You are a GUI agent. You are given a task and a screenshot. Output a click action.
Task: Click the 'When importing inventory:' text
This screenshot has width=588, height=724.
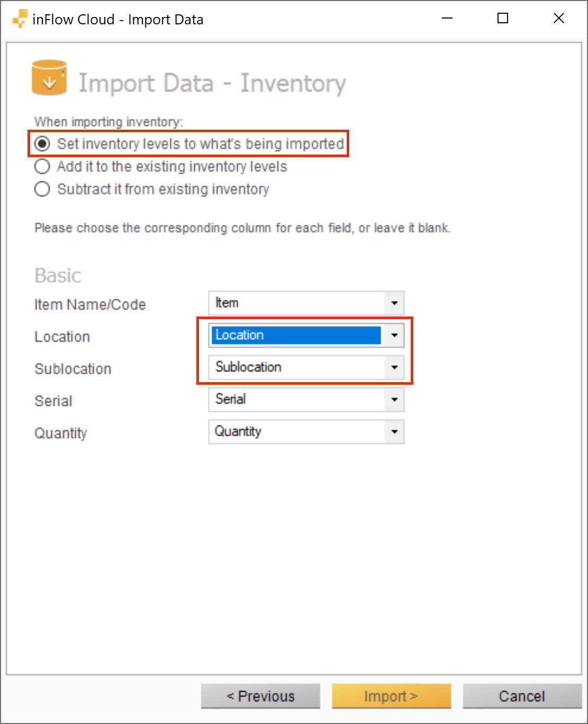click(x=108, y=122)
